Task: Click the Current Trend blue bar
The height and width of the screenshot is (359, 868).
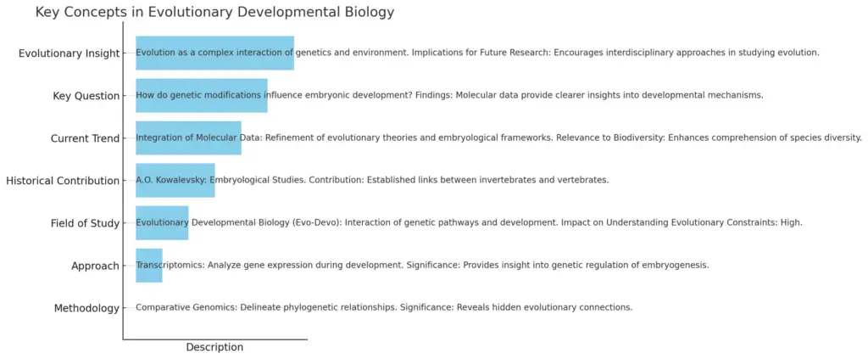Action: [x=189, y=138]
